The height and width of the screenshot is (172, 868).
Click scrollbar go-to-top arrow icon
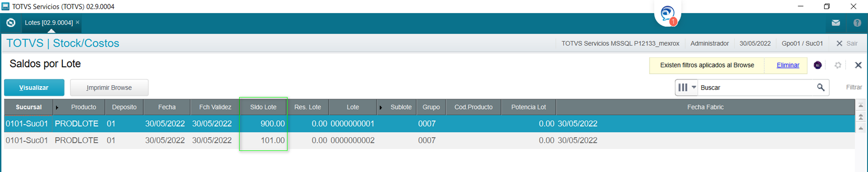(860, 105)
